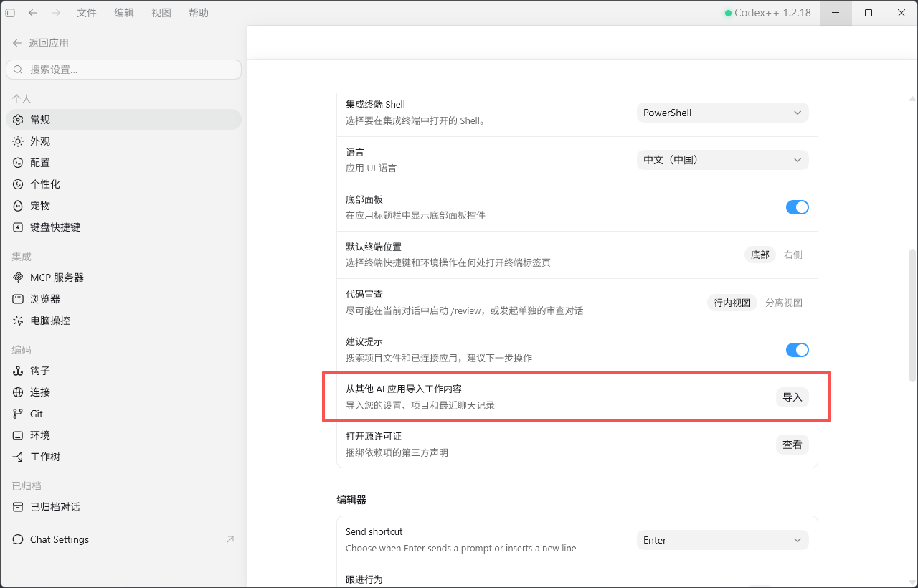Open Chat Settings entry
Screen dimensions: 918x588
click(123, 539)
